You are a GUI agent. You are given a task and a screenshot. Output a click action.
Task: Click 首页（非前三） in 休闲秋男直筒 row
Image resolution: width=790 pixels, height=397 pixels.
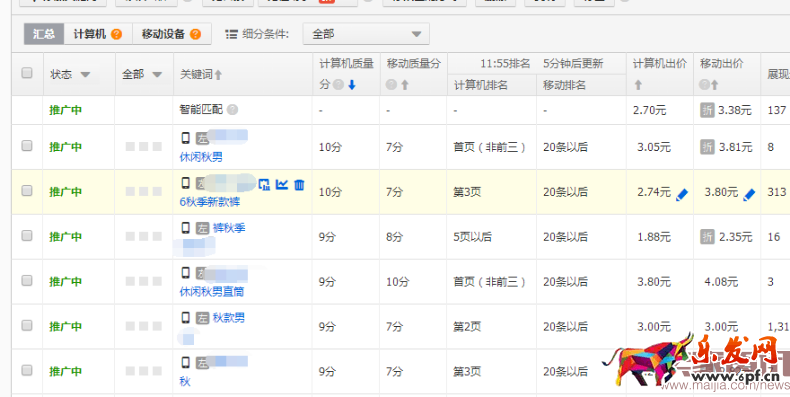click(490, 282)
